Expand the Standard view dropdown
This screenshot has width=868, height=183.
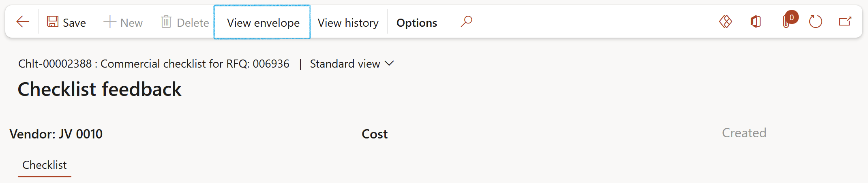[352, 64]
